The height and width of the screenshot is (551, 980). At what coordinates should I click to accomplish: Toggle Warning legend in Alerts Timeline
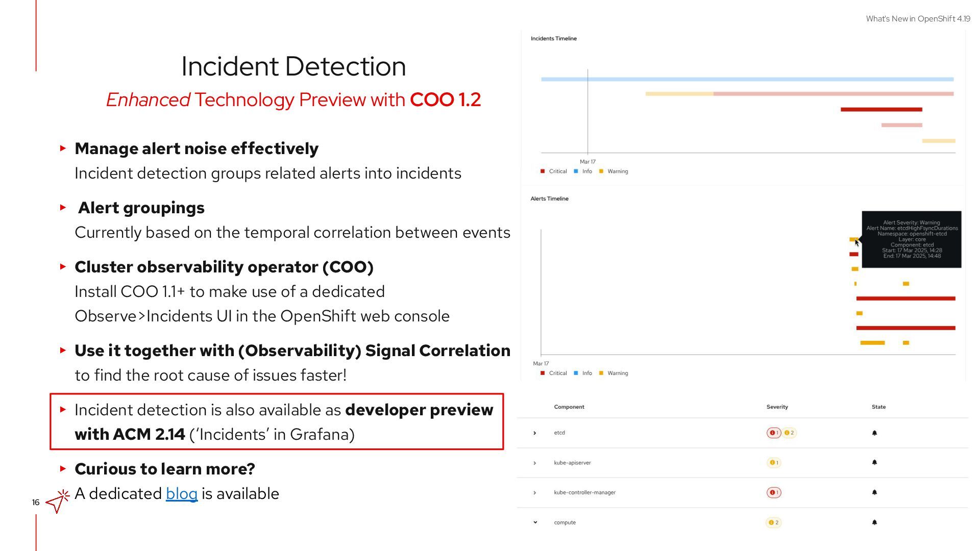(x=614, y=373)
